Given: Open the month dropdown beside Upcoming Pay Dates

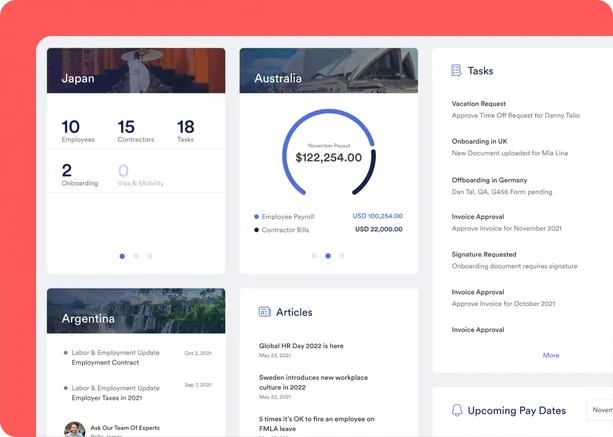Looking at the screenshot, I should tap(600, 410).
